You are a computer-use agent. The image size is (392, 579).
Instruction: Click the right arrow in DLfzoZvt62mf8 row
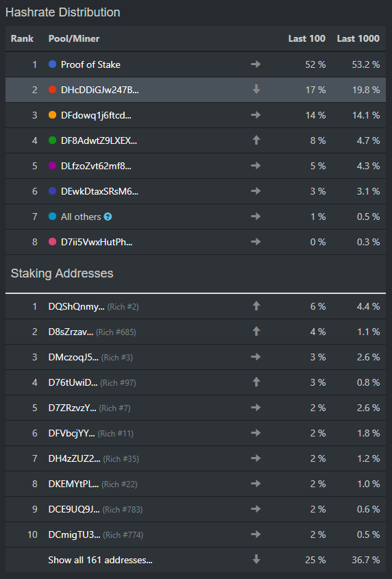256,166
